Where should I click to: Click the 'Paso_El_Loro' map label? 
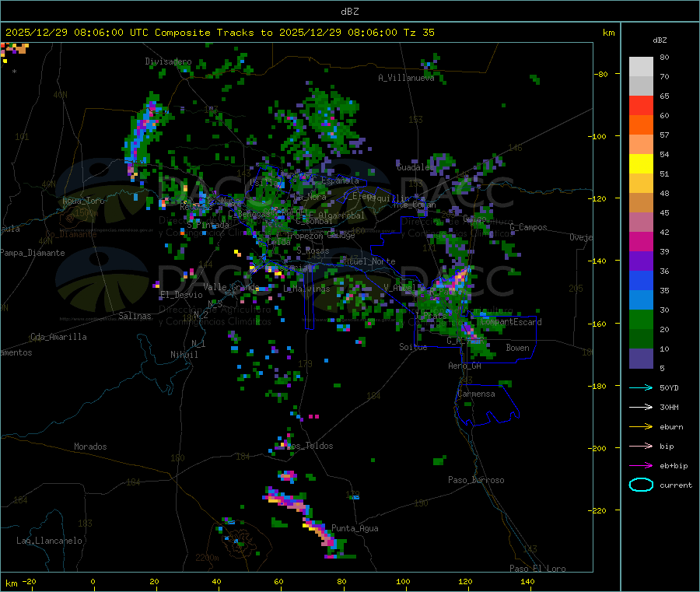click(537, 569)
